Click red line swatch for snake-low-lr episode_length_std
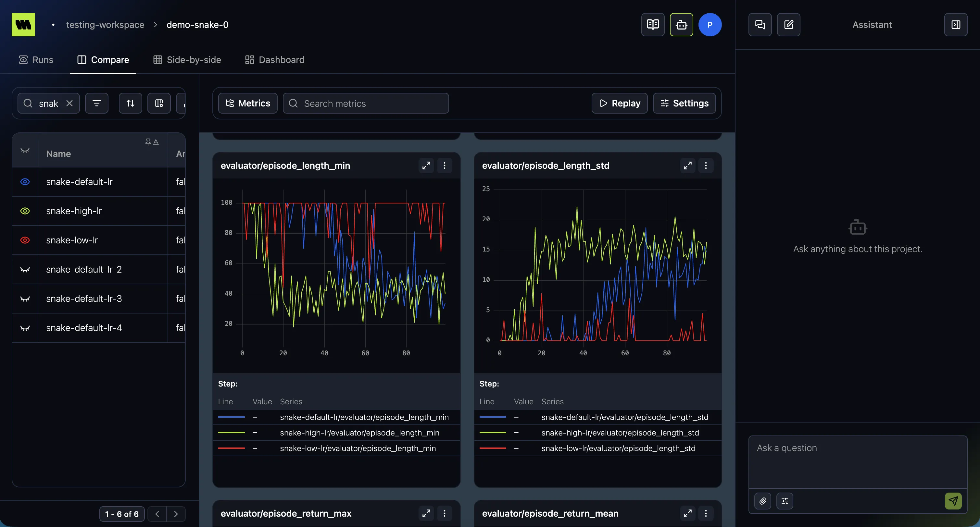The width and height of the screenshot is (980, 527). (493, 448)
